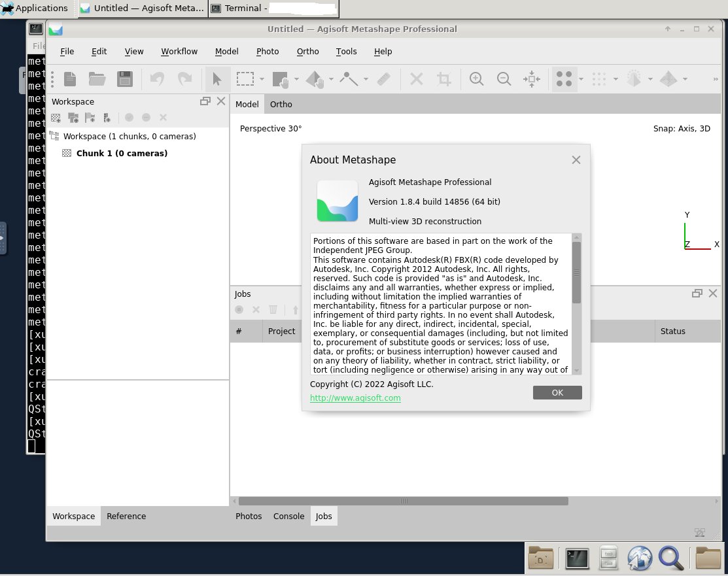Click Add Marker flag icon in Workspace
Viewport: 728px width, 576px height.
pos(90,118)
